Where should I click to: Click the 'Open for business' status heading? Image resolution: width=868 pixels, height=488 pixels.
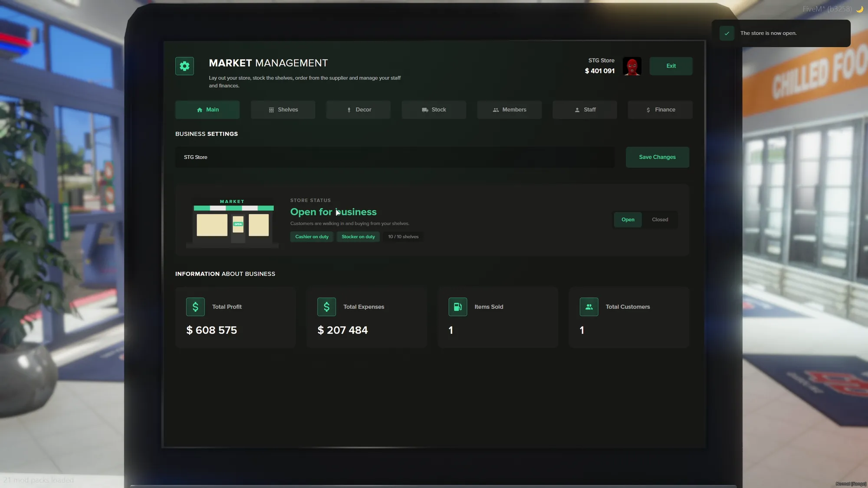pos(333,212)
